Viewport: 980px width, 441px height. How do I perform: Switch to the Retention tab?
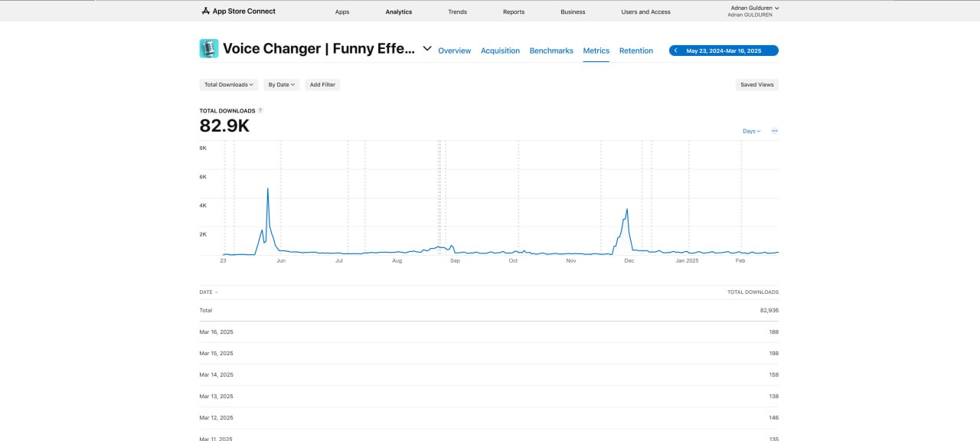point(636,51)
